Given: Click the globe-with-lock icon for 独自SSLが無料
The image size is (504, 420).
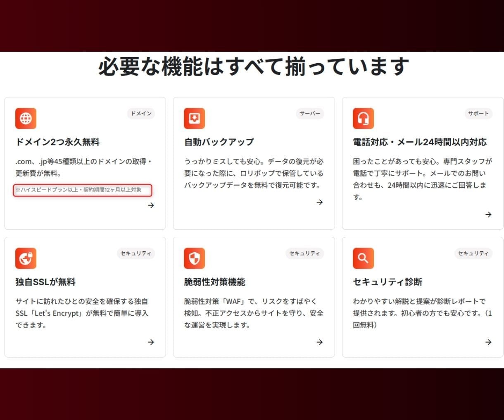Looking at the screenshot, I should pyautogui.click(x=26, y=258).
